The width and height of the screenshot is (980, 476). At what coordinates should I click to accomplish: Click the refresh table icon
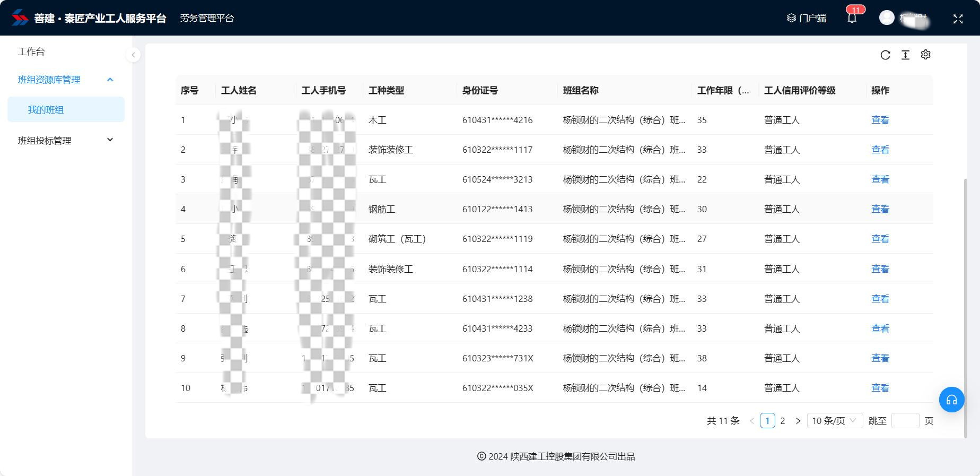pyautogui.click(x=885, y=55)
